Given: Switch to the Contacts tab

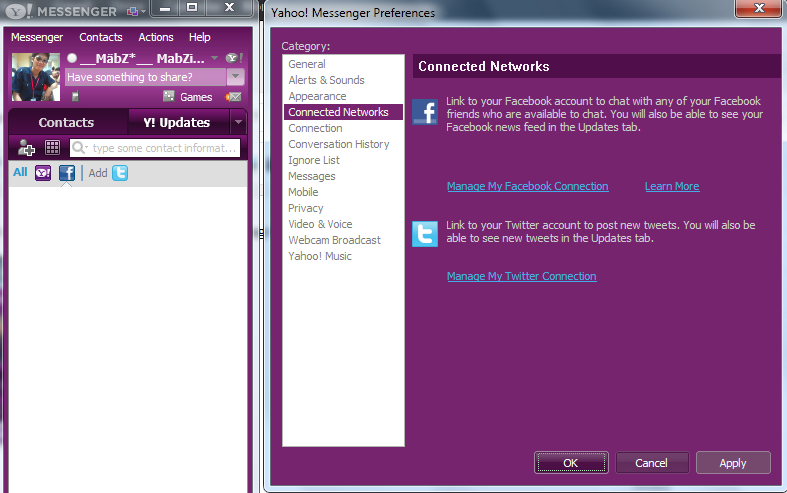Looking at the screenshot, I should point(66,122).
